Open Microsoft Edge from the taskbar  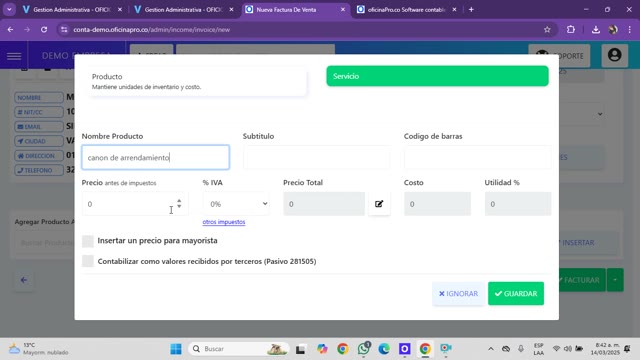pyautogui.click(x=384, y=349)
